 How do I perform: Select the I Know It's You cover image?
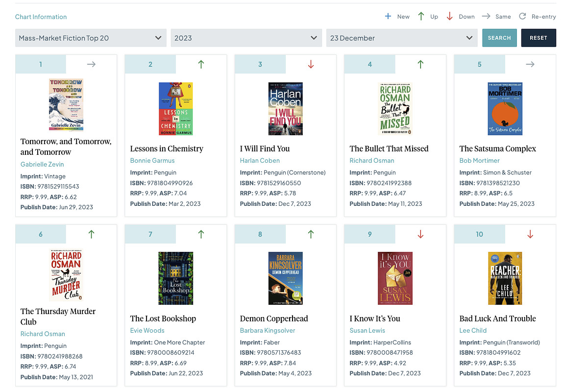point(395,278)
